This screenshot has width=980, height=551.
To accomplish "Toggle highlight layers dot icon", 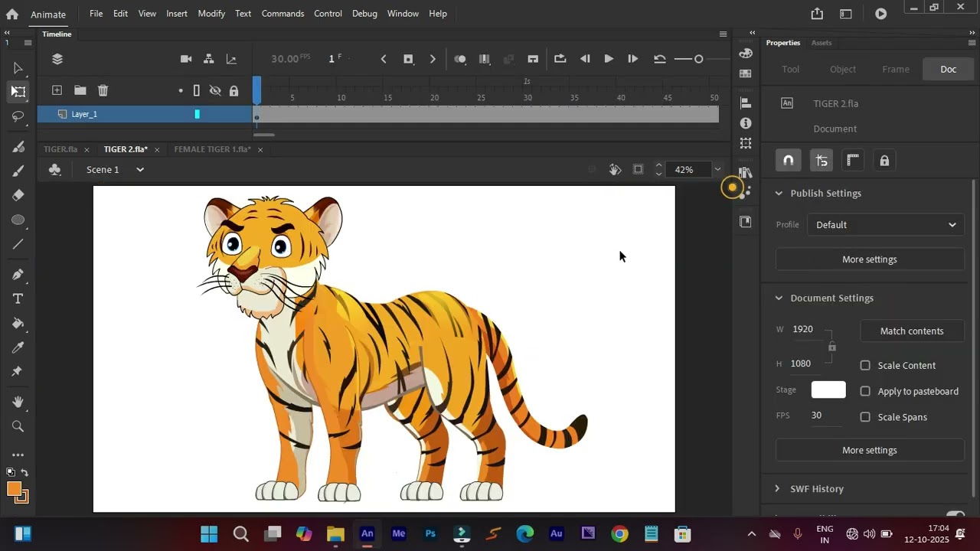I will click(181, 90).
